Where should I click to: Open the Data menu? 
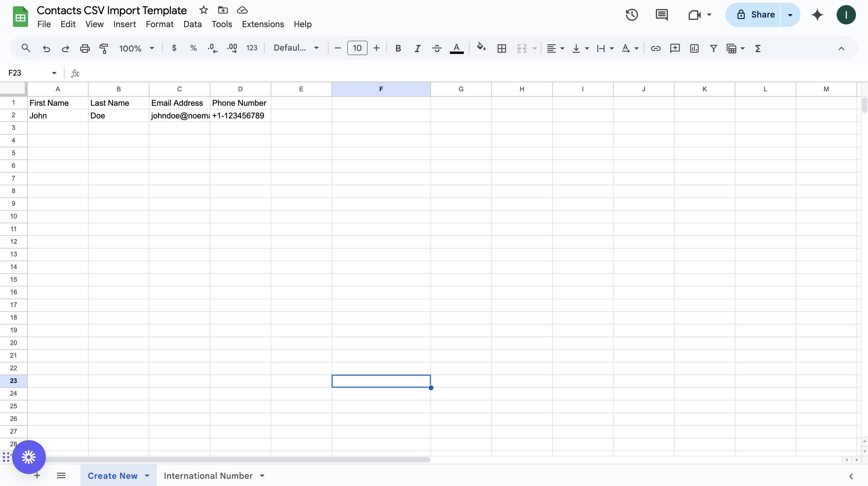point(192,24)
